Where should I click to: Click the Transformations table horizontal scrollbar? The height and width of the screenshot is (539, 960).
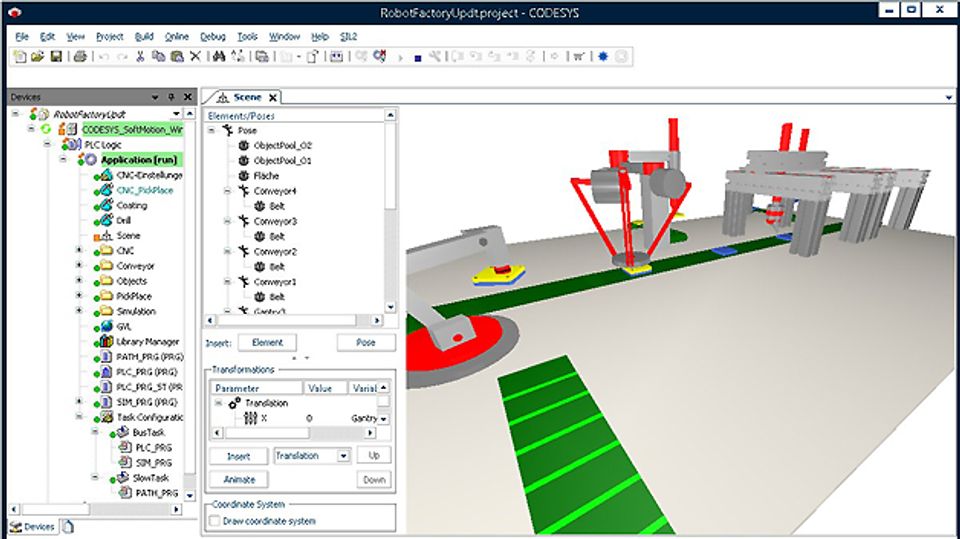[293, 433]
